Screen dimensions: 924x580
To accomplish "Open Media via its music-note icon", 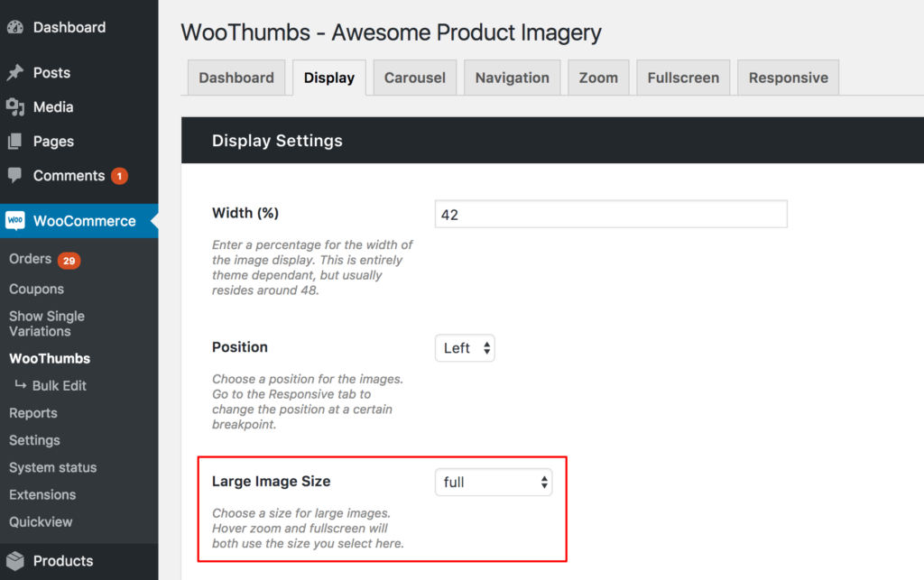I will tap(16, 106).
